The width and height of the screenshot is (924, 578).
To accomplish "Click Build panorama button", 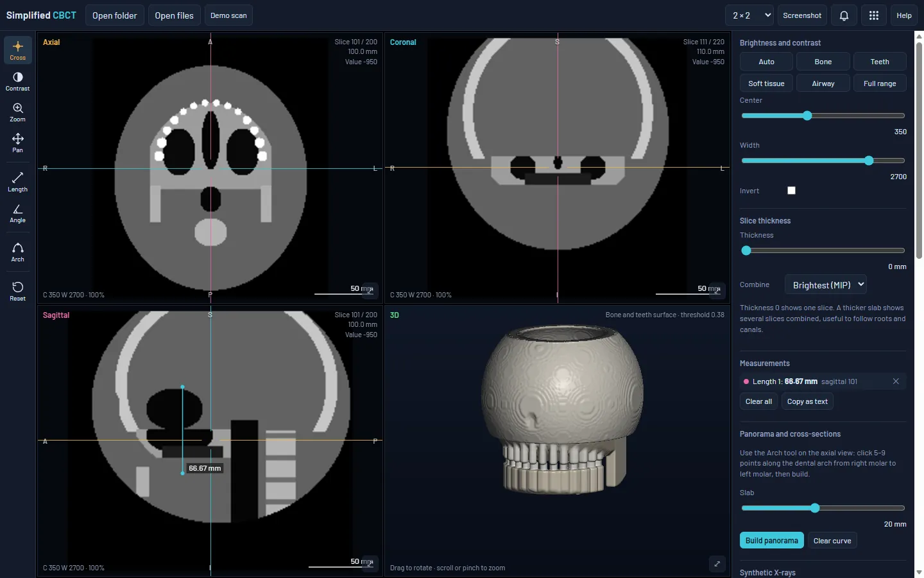I will click(x=772, y=540).
